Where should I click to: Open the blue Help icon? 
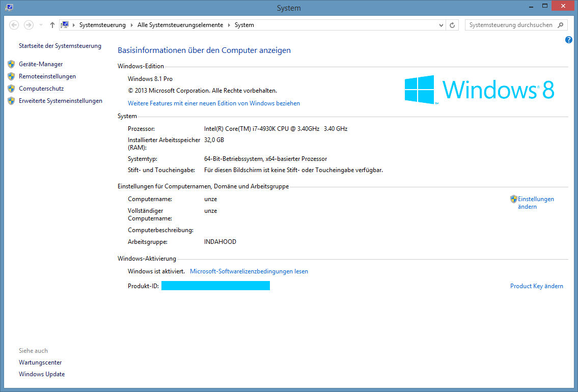click(568, 40)
